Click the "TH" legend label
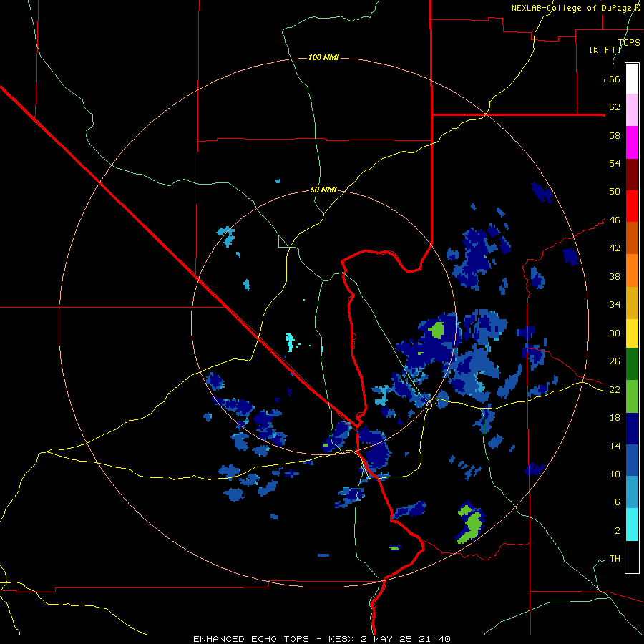Image resolution: width=644 pixels, height=644 pixels. point(615,558)
